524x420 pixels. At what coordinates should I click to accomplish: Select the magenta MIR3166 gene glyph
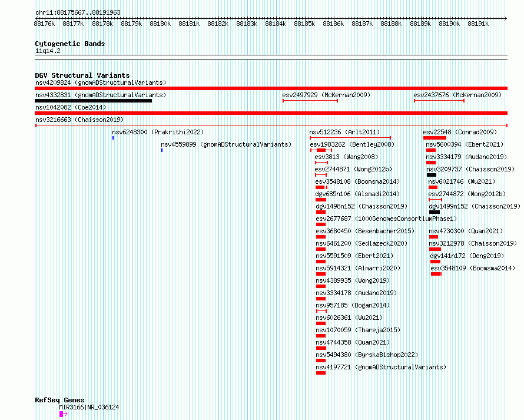64,414
